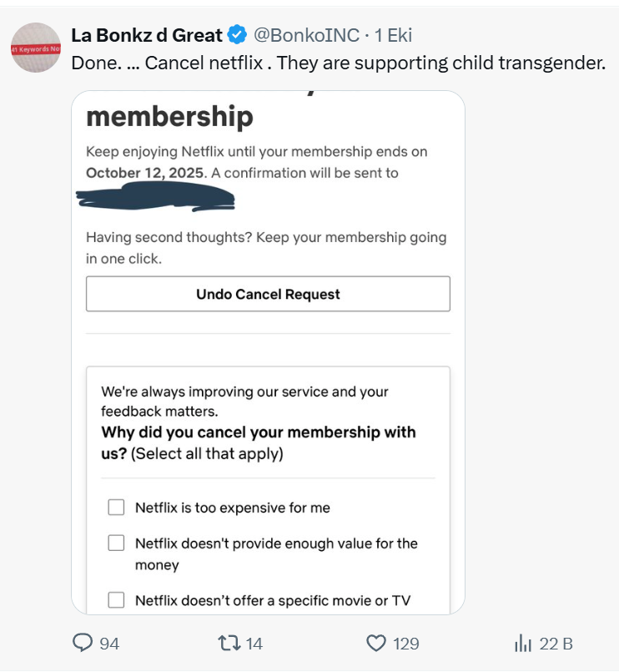Click the retweet arrows icon

tap(228, 644)
